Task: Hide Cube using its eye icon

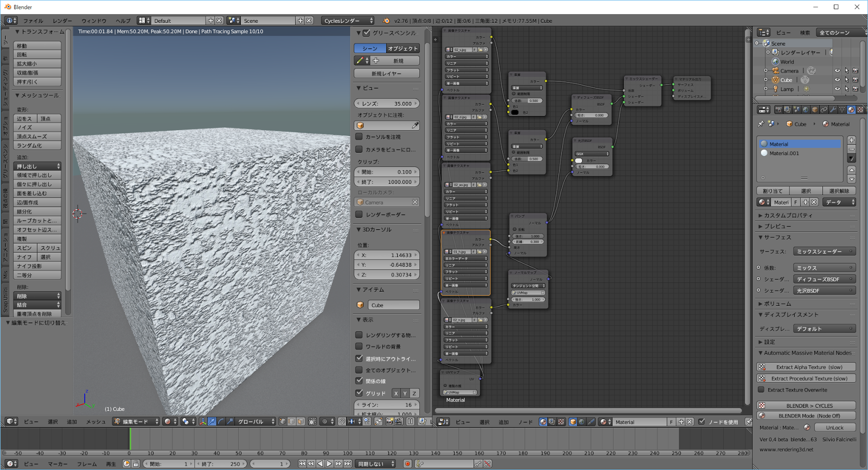Action: [x=837, y=80]
